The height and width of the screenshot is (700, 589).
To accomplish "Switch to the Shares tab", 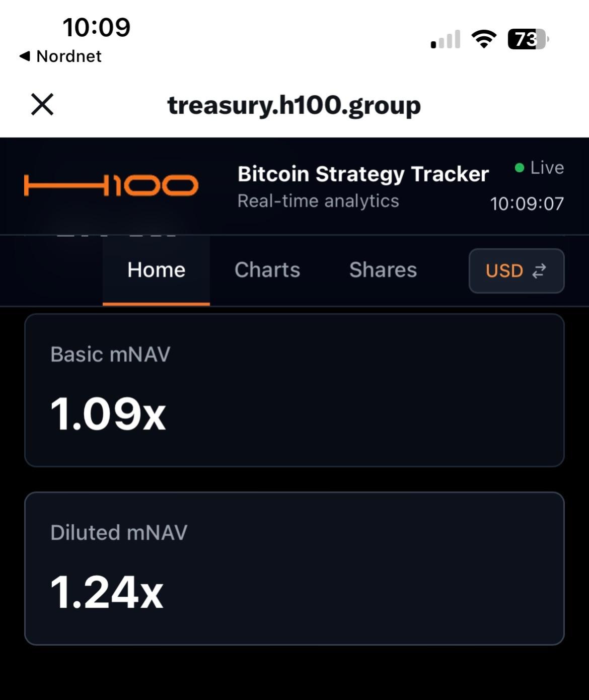I will coord(383,270).
